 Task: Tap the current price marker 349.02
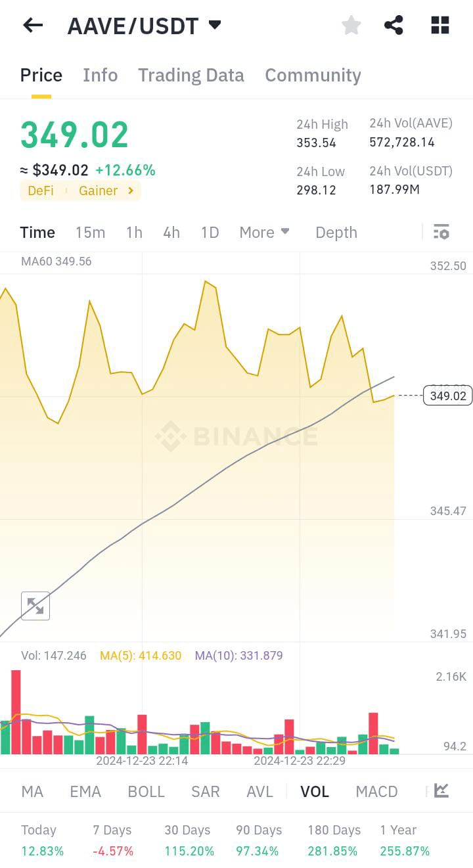point(448,396)
